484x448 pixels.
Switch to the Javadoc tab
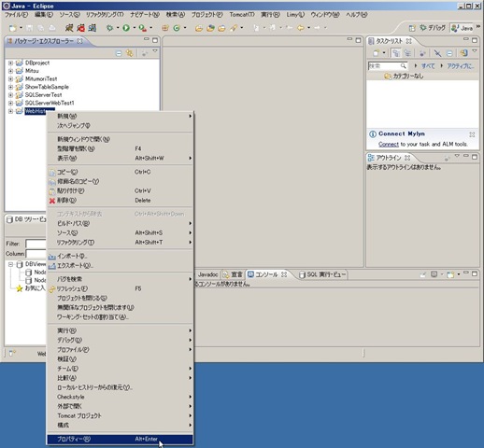[x=207, y=274]
